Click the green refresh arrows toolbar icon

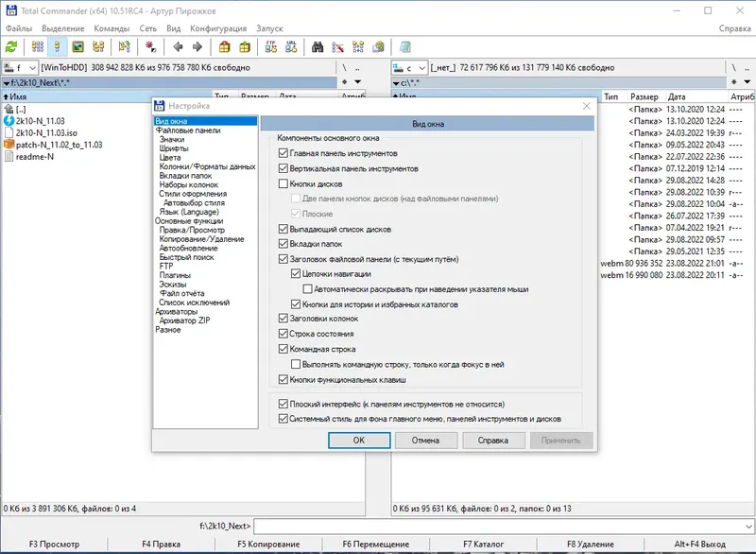[x=11, y=46]
